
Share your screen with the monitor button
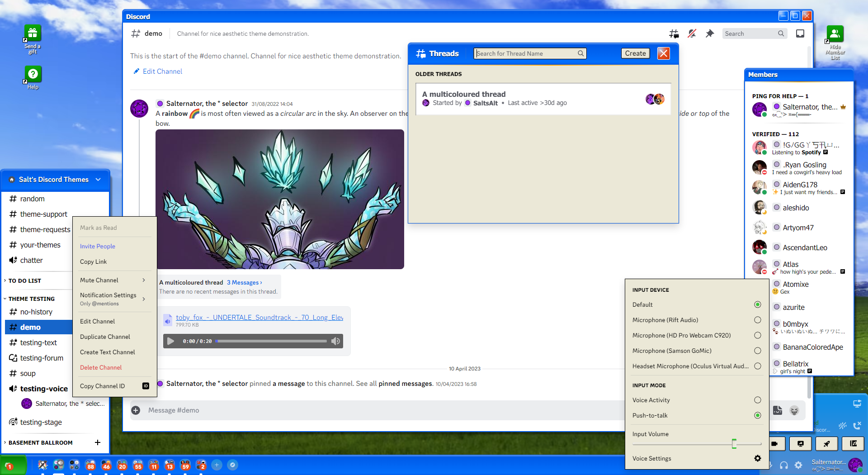[801, 444]
